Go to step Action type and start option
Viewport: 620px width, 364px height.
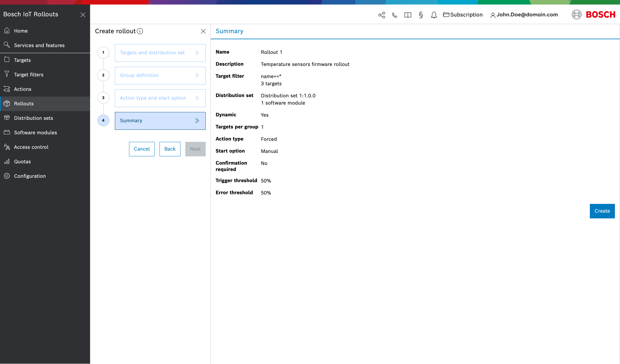point(160,98)
